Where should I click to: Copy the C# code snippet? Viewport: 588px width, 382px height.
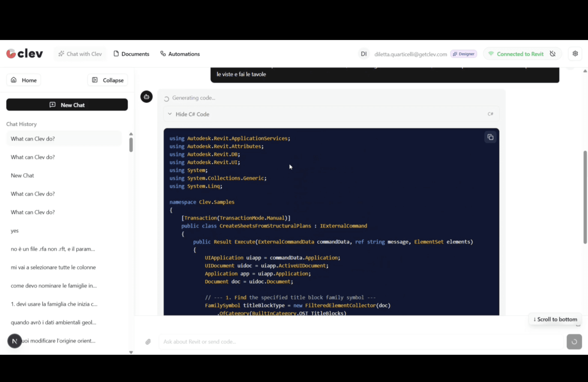pos(490,137)
